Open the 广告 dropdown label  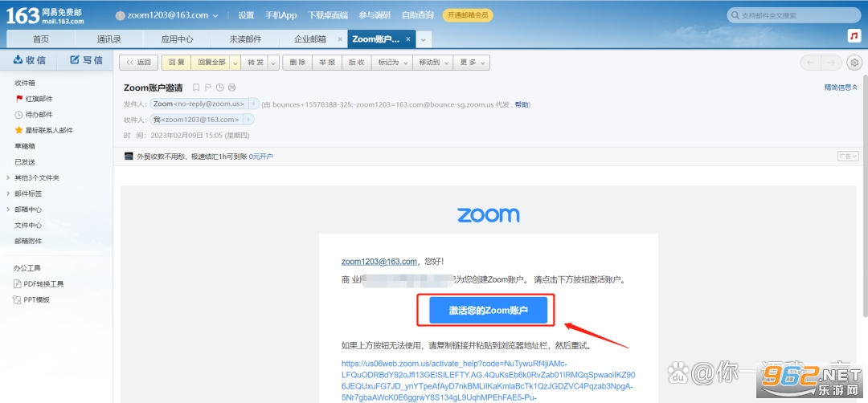[848, 157]
